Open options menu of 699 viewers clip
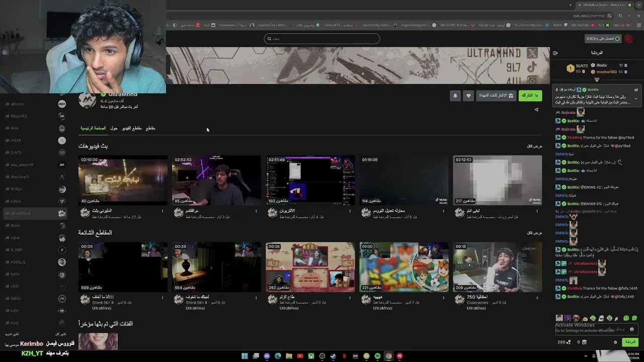644x362 pixels. (163, 298)
